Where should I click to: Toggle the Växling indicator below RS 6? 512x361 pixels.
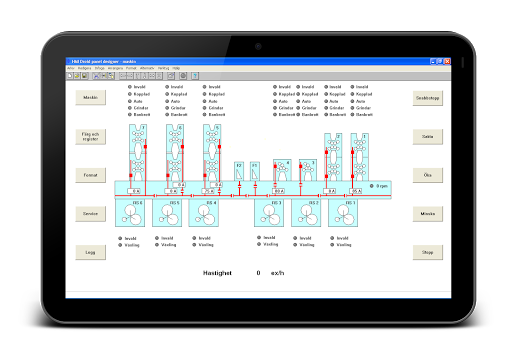point(129,245)
